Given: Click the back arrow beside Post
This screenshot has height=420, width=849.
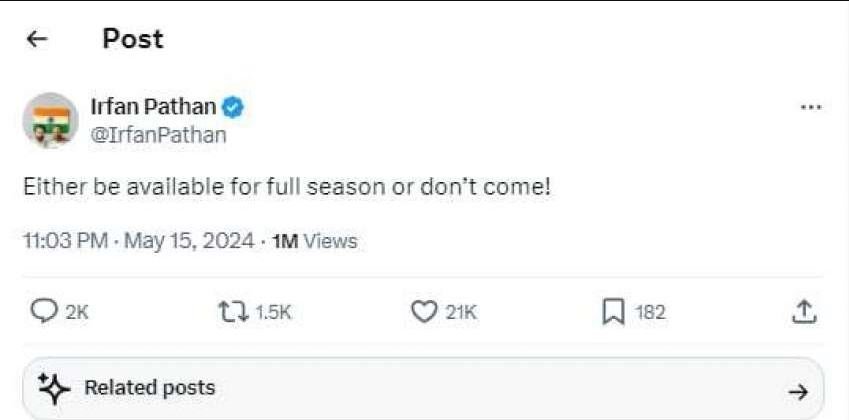Looking at the screenshot, I should pos(37,39).
